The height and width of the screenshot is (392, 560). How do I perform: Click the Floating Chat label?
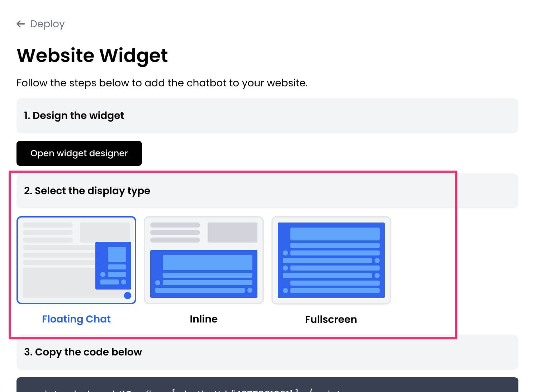[x=76, y=319]
